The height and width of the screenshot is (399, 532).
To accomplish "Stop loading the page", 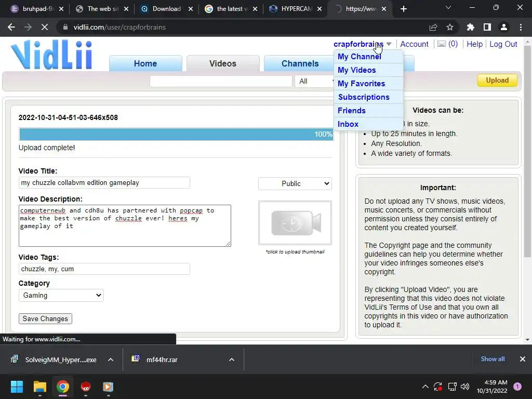I will click(x=45, y=27).
